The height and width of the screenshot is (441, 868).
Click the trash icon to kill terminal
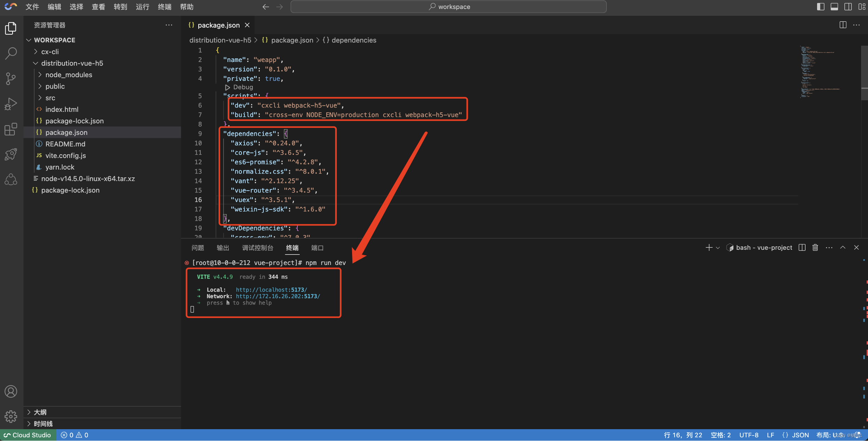pyautogui.click(x=815, y=248)
